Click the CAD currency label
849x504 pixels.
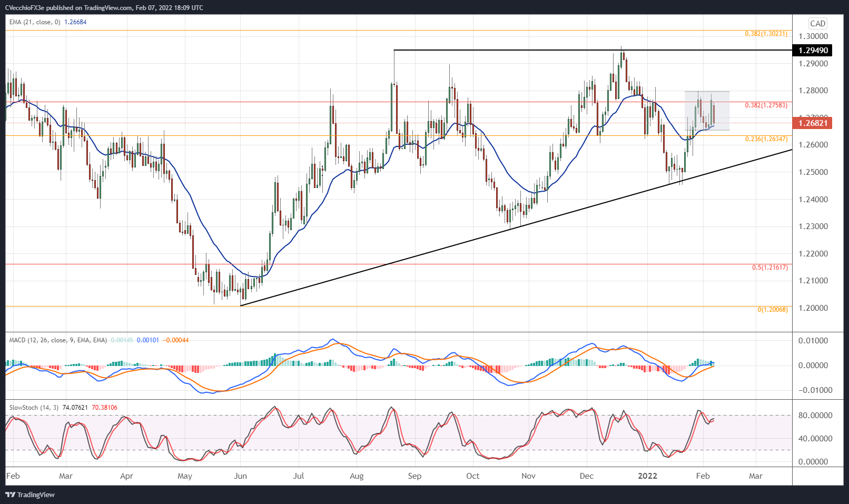pyautogui.click(x=817, y=23)
